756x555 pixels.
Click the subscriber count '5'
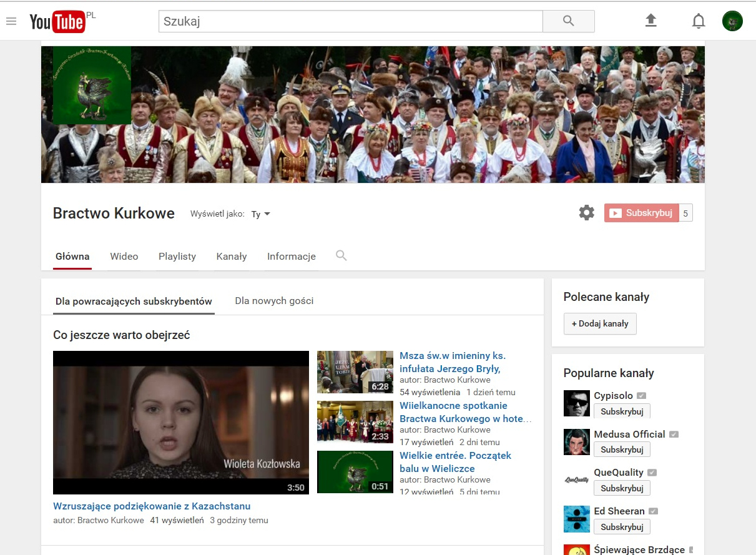coord(685,213)
